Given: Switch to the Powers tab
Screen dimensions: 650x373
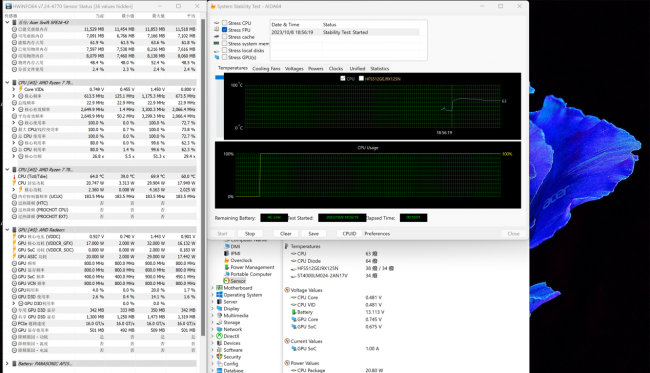Looking at the screenshot, I should [x=315, y=68].
